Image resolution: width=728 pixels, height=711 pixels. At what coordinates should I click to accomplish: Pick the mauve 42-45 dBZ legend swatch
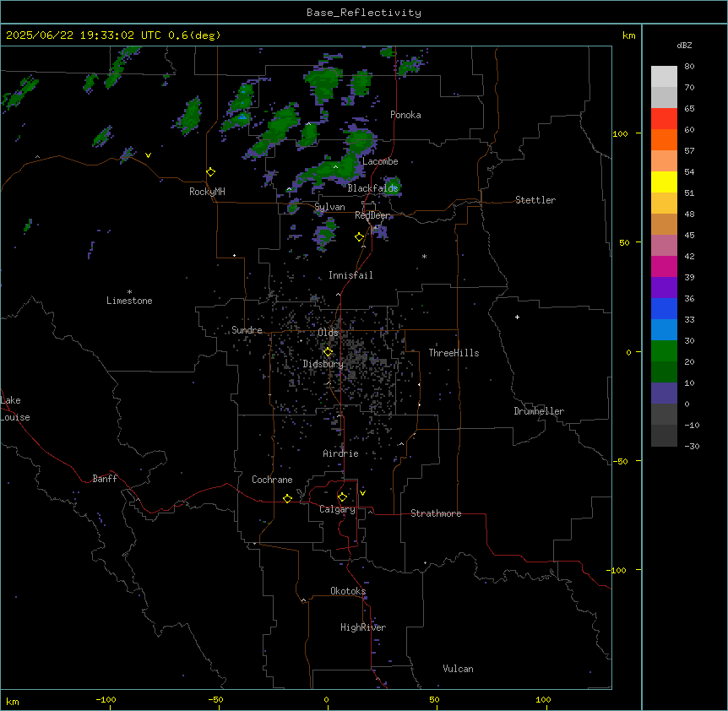point(664,246)
